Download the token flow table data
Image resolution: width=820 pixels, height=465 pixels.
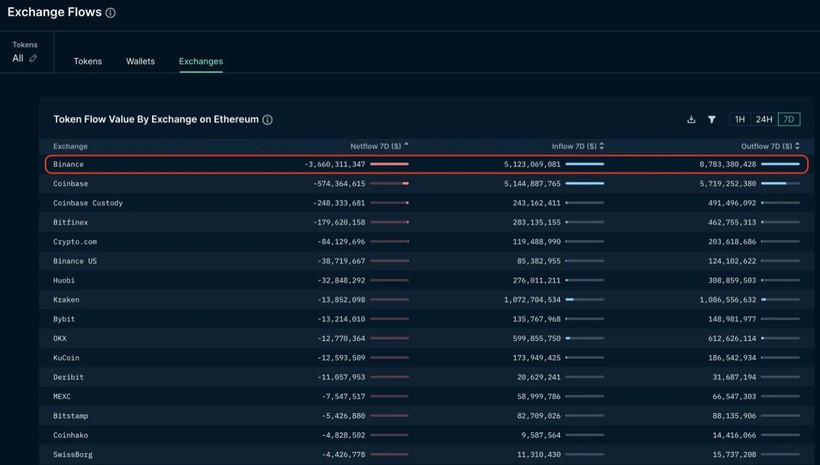click(x=691, y=119)
